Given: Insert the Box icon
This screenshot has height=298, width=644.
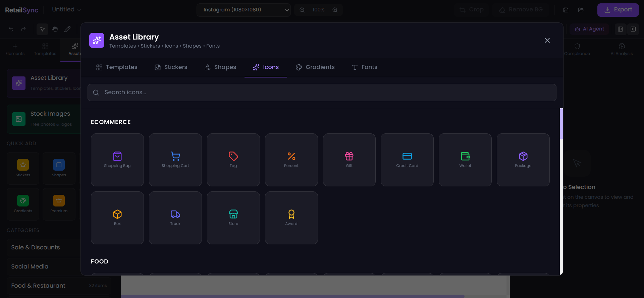Looking at the screenshot, I should pos(117,218).
